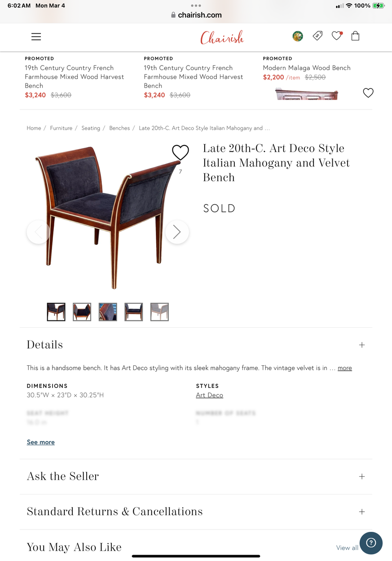Screen dimensions: 392x561
Task: Click View all in You May Also Like
Action: tap(347, 548)
